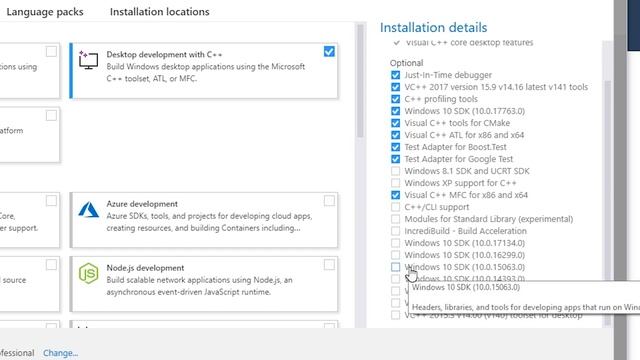Check Windows 10 SDK (10.0.16299.0)

(x=395, y=255)
